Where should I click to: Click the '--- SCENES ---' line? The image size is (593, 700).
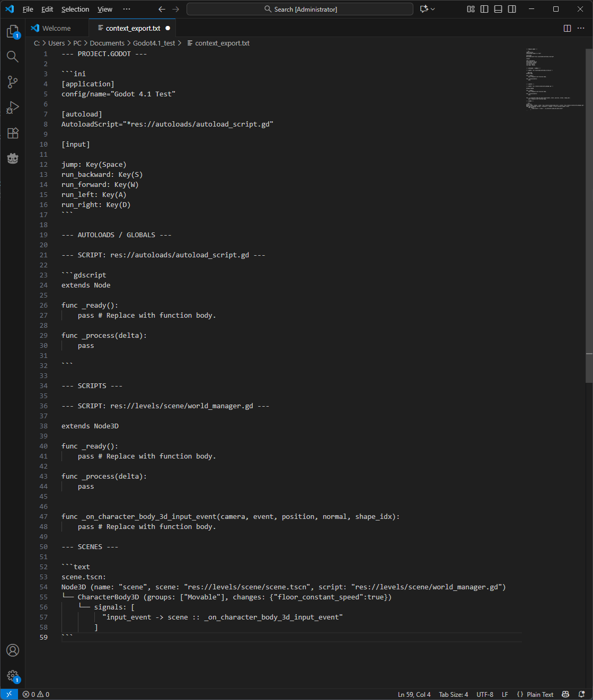[x=90, y=546]
